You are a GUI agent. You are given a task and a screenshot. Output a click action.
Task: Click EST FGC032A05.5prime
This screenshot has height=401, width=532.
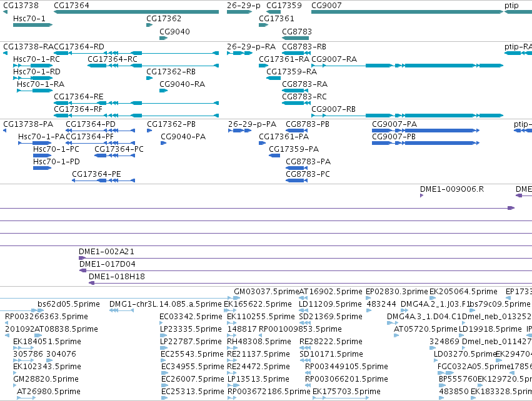click(x=446, y=373)
